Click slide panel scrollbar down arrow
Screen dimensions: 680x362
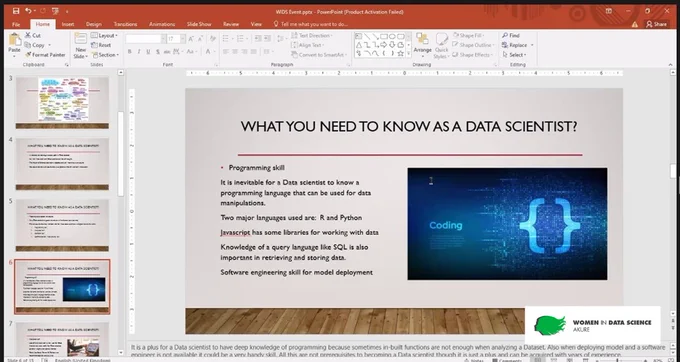(121, 353)
